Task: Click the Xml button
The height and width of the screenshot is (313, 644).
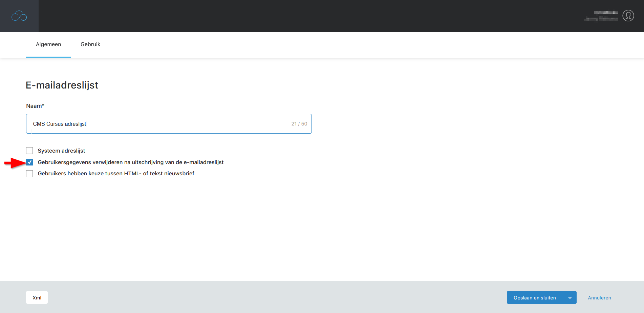Action: 37,297
